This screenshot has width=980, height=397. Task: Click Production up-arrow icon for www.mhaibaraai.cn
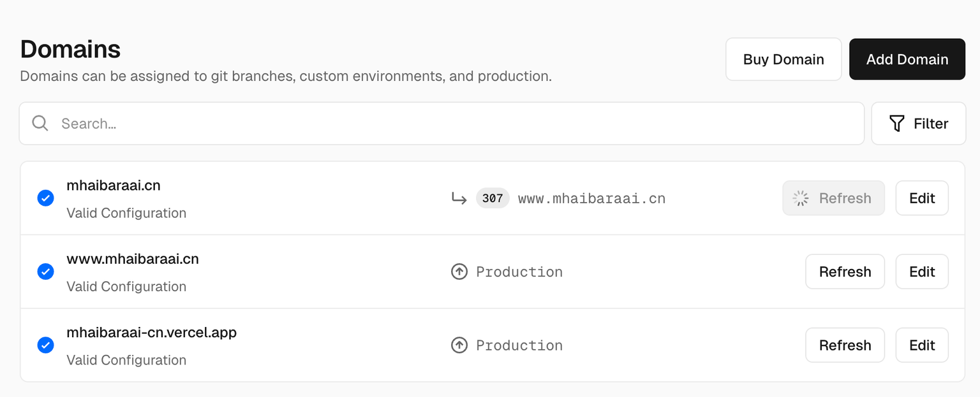pos(459,272)
